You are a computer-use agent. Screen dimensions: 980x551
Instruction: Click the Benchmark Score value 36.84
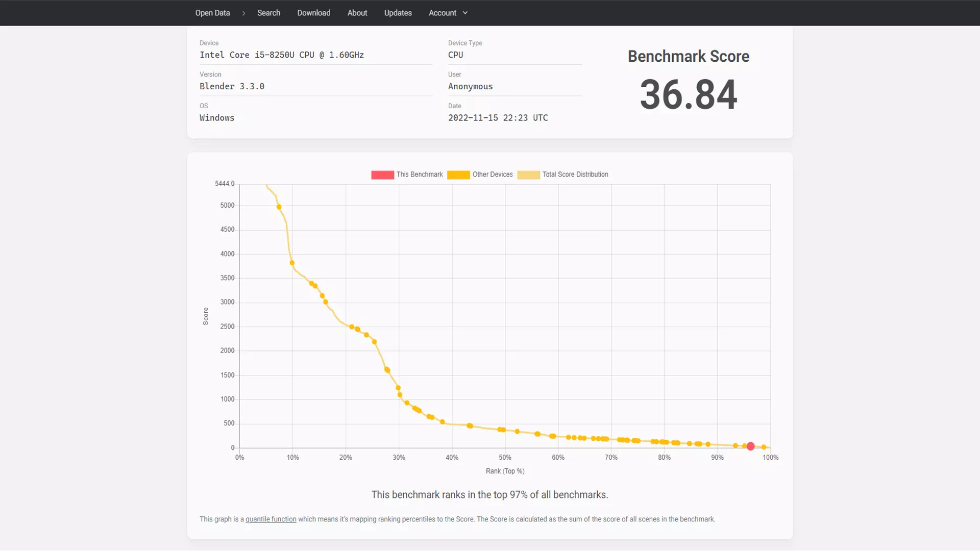(x=688, y=95)
